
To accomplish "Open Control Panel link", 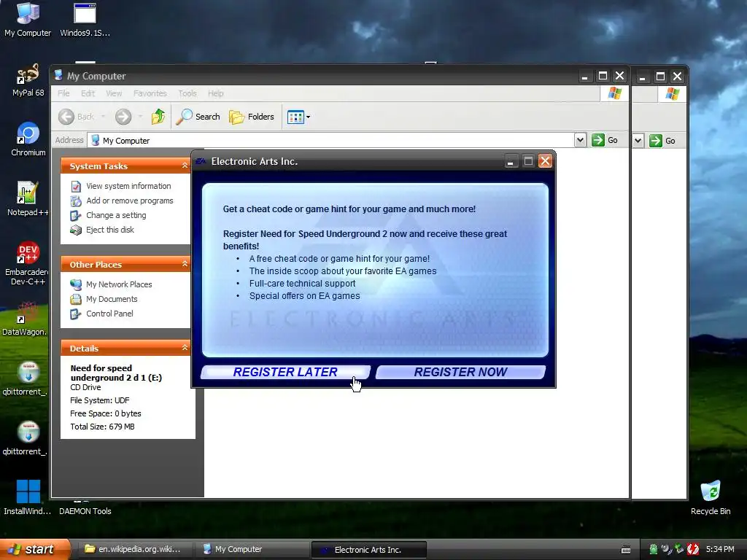I will click(109, 314).
